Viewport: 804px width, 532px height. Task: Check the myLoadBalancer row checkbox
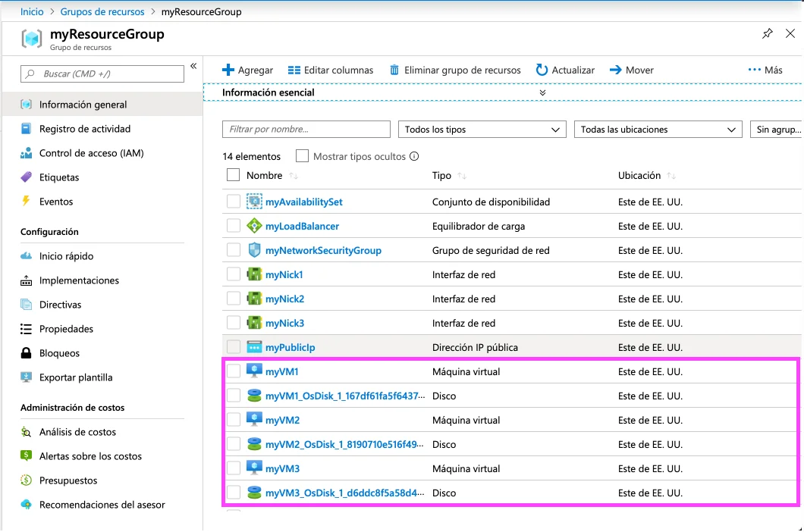pos(234,226)
